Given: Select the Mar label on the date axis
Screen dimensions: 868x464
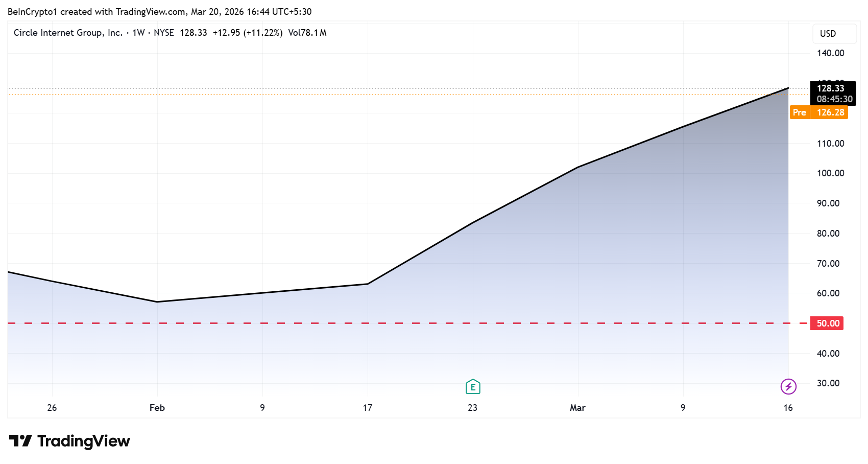Looking at the screenshot, I should click(x=577, y=408).
